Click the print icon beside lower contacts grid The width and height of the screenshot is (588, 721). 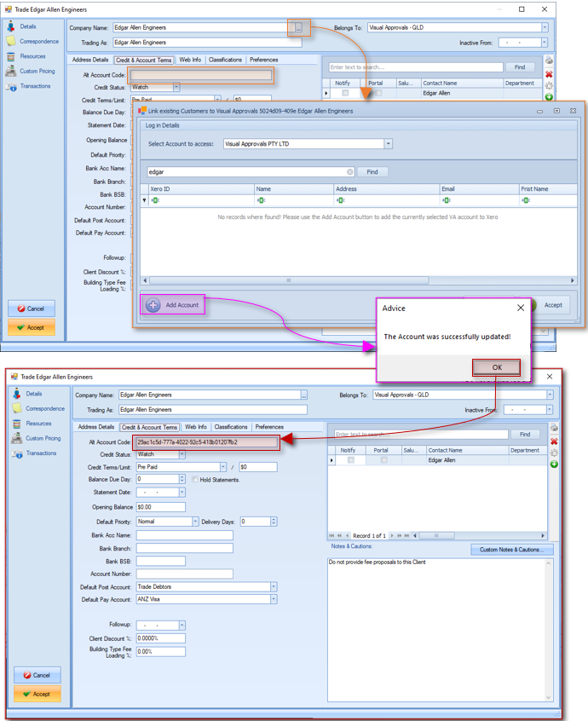pyautogui.click(x=554, y=428)
